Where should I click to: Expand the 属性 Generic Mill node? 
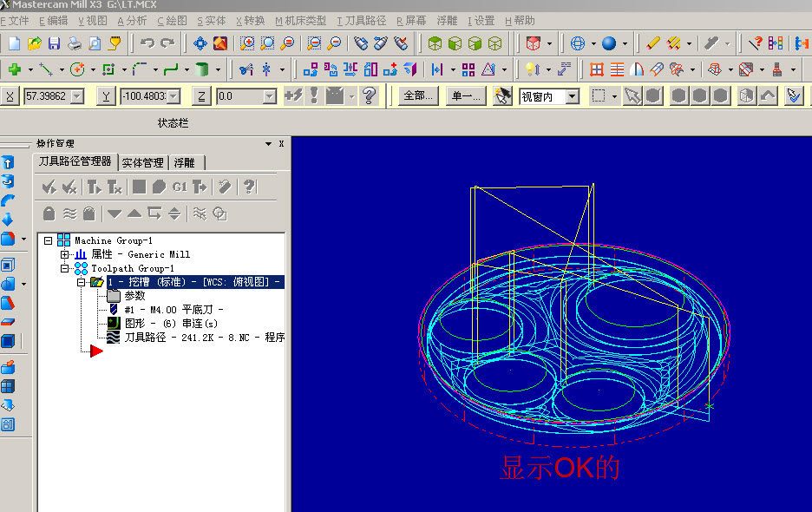click(x=64, y=254)
